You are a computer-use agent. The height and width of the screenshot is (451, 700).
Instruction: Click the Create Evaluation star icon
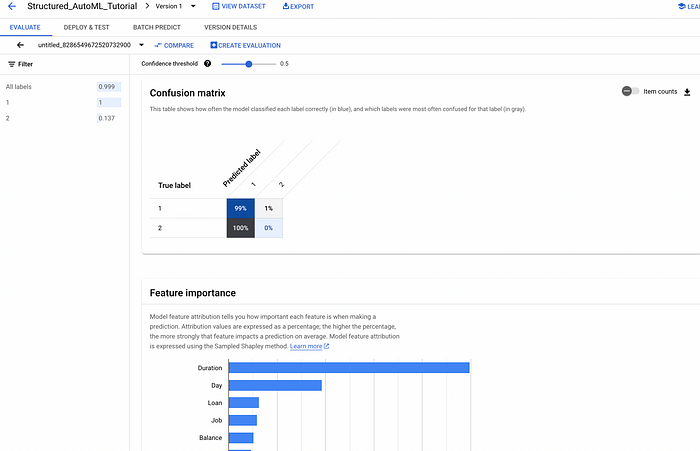pyautogui.click(x=213, y=45)
